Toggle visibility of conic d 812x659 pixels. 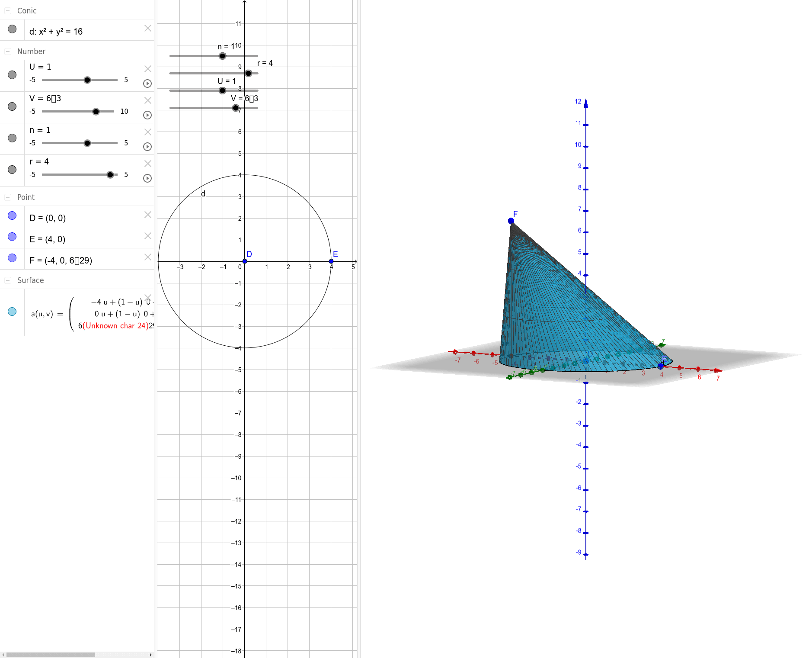(x=12, y=29)
